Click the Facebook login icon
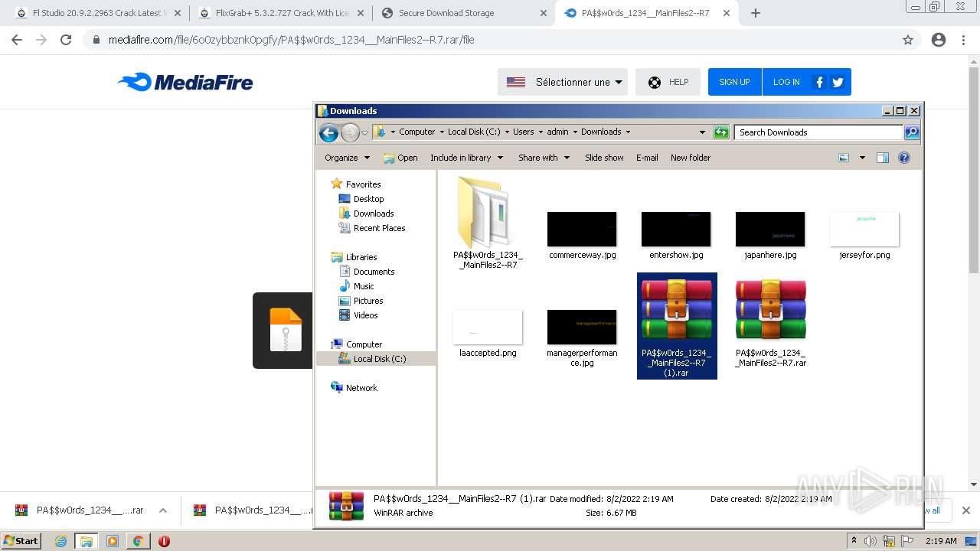 [x=819, y=82]
